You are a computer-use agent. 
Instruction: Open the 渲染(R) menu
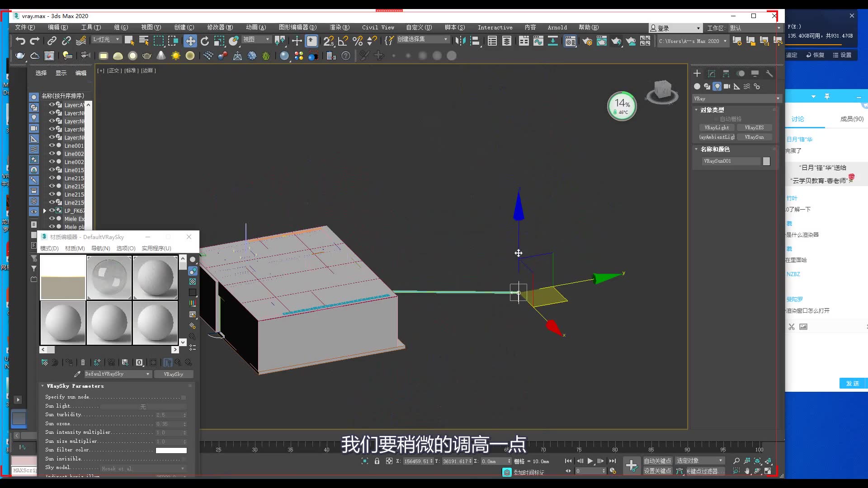pos(339,28)
